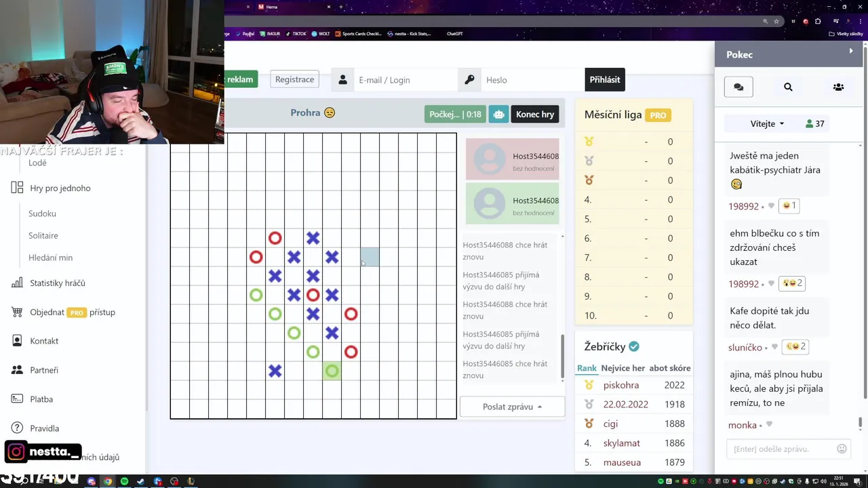Click the PRO badge next to Měsíční liga
The height and width of the screenshot is (488, 868).
658,115
